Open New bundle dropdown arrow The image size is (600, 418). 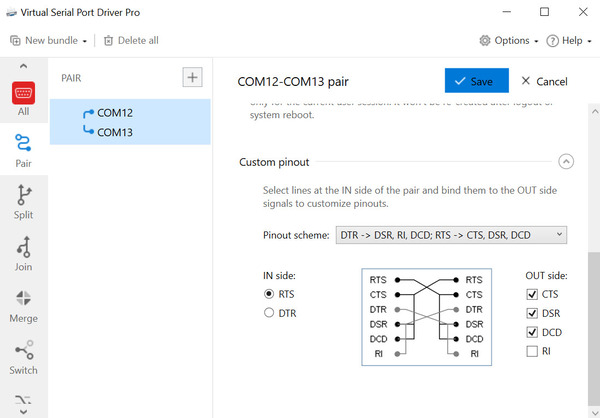85,41
